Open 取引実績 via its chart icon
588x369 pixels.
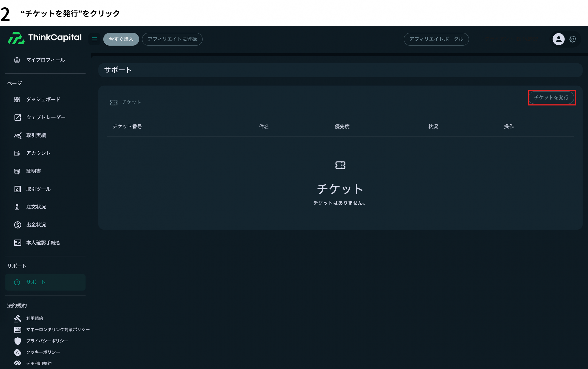click(17, 135)
